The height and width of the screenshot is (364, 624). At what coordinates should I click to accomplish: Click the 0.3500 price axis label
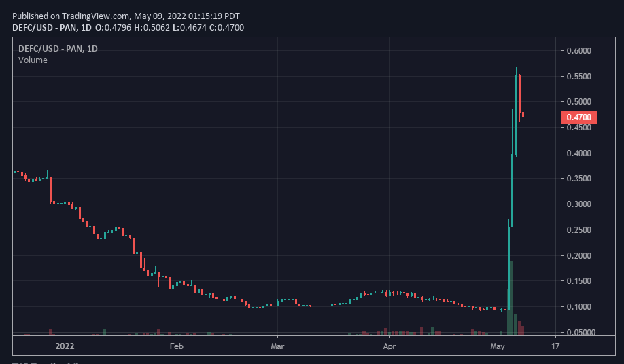point(578,179)
